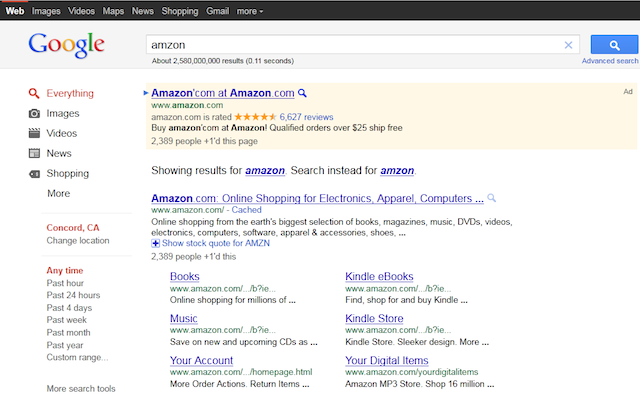Open the Your Account sitelink
Viewport: 640px width, 395px height.
[201, 360]
